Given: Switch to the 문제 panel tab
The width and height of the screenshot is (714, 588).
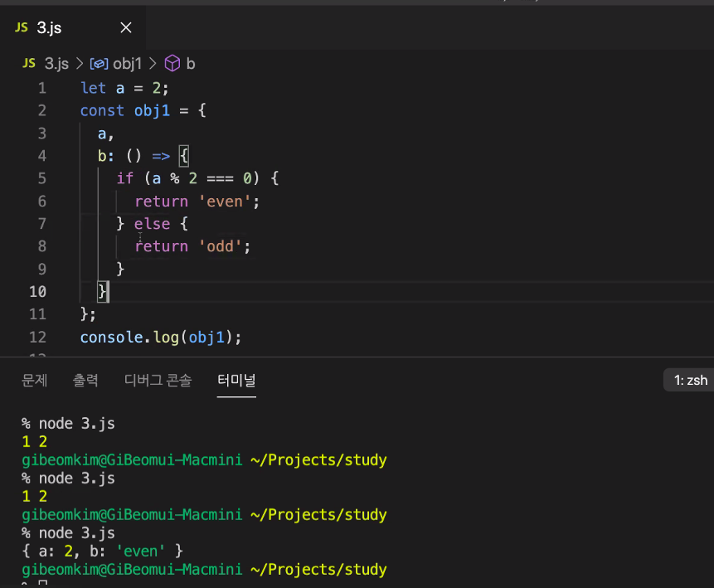Looking at the screenshot, I should [x=35, y=381].
